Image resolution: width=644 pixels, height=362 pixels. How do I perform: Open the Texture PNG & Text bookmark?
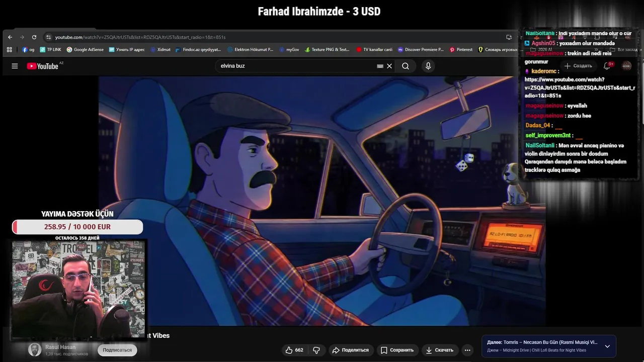click(x=327, y=50)
